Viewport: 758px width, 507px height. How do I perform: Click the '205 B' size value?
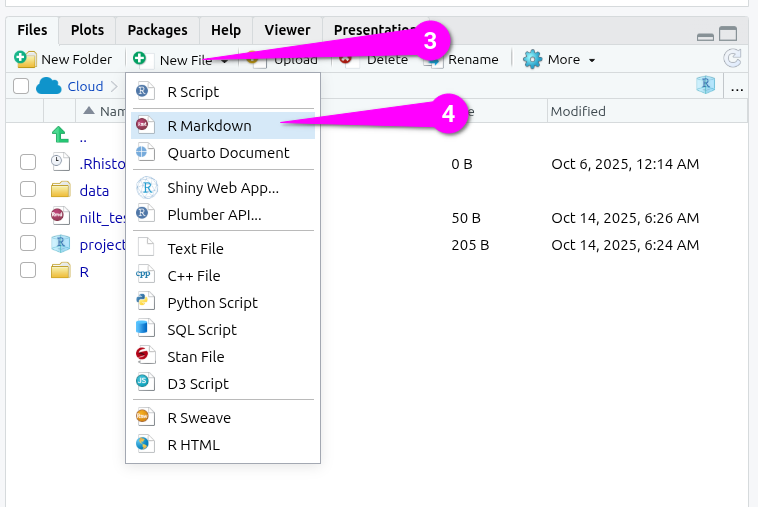pos(470,245)
